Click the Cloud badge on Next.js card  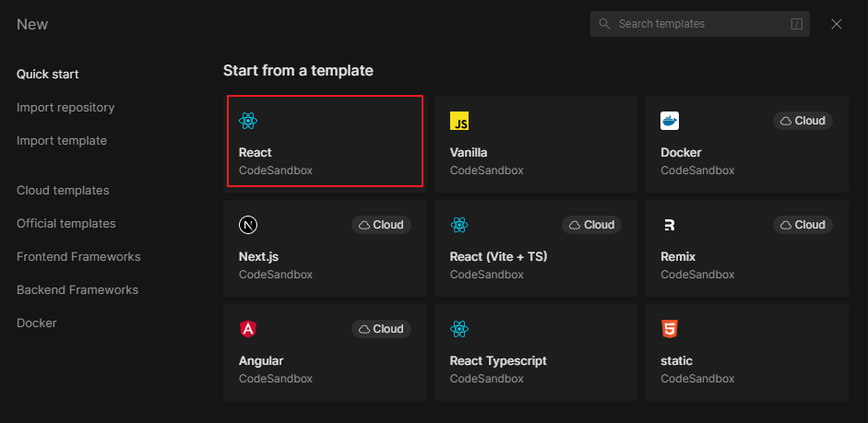pyautogui.click(x=381, y=225)
